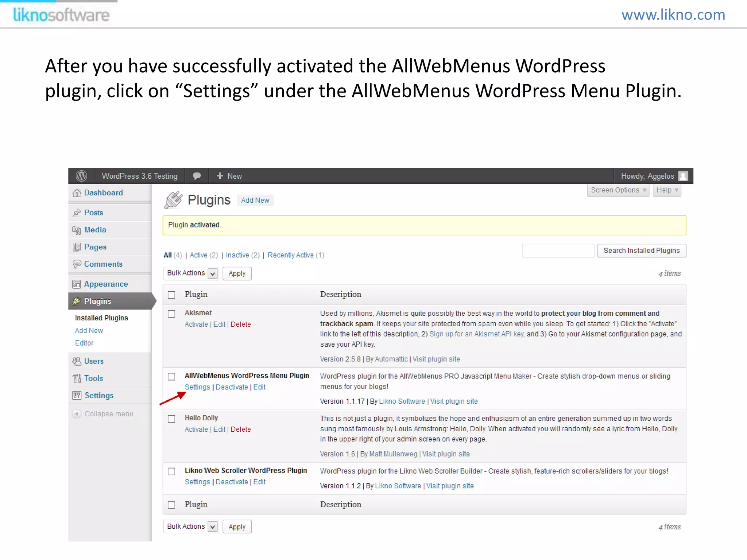Screen dimensions: 747x560
Task: Check the Hello Dolly plugin checkbox
Action: point(171,419)
